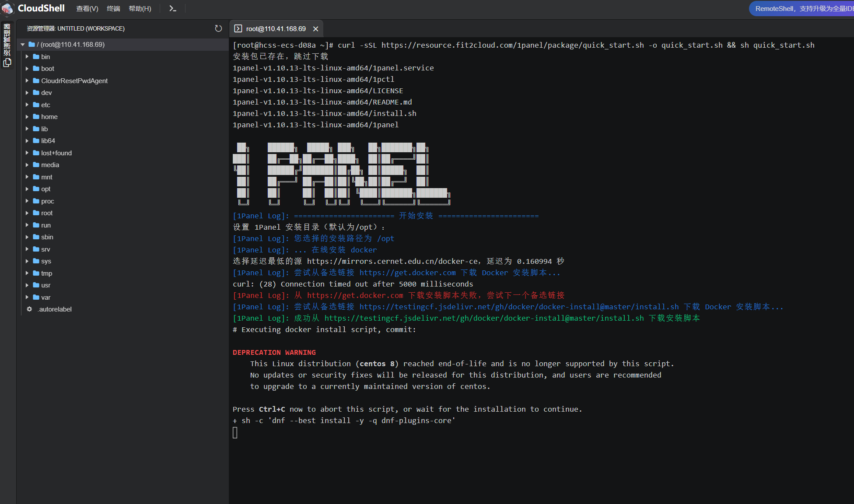Click the dev folder icon

[36, 93]
